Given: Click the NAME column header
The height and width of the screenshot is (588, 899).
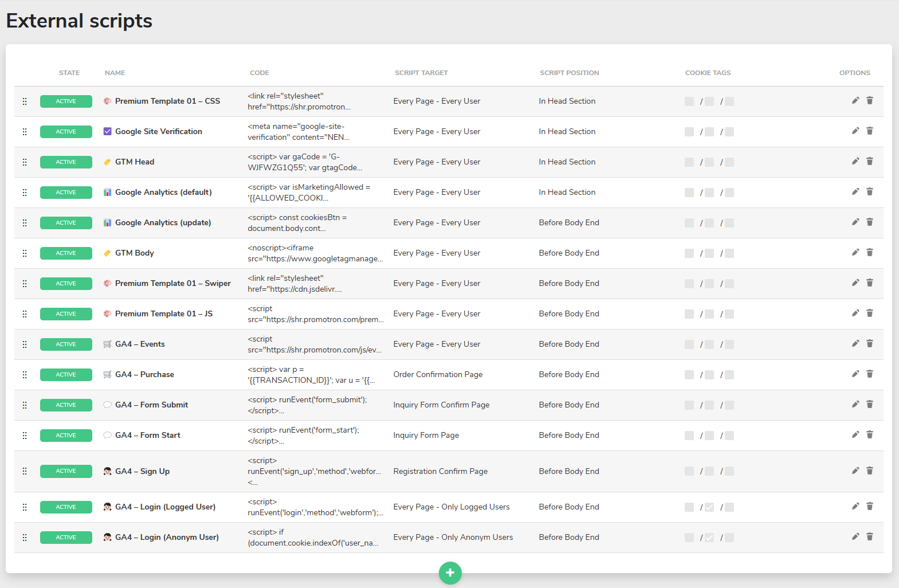Looking at the screenshot, I should (x=115, y=73).
